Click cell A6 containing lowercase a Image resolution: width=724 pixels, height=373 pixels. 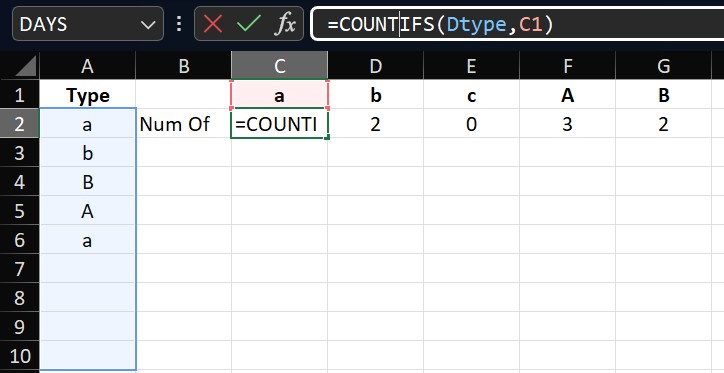(x=87, y=240)
